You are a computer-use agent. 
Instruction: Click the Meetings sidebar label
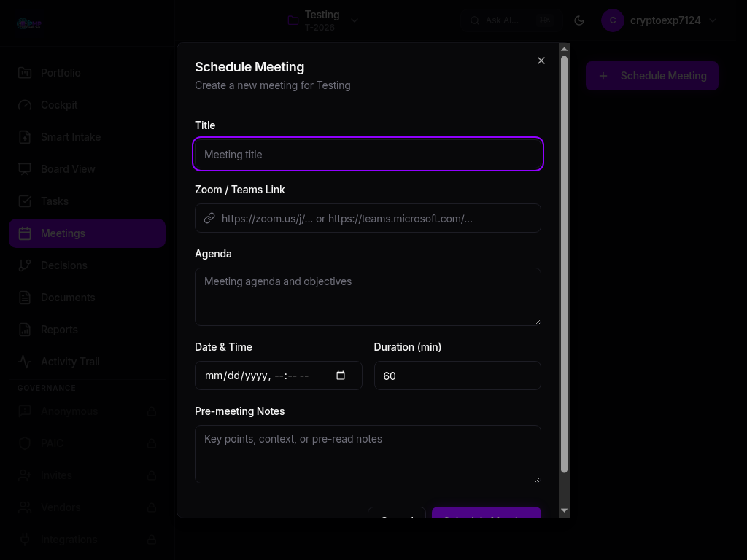coord(63,233)
